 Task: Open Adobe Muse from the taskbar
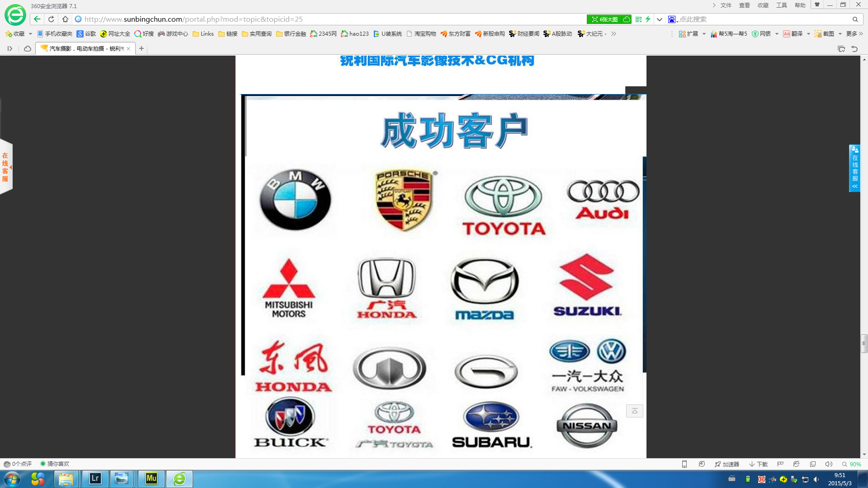point(151,479)
